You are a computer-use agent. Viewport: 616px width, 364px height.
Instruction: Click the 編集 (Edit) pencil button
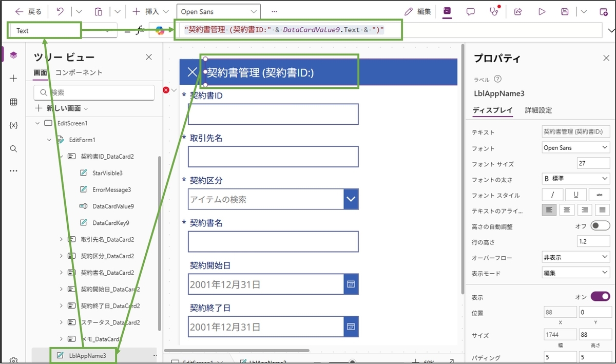coord(418,11)
